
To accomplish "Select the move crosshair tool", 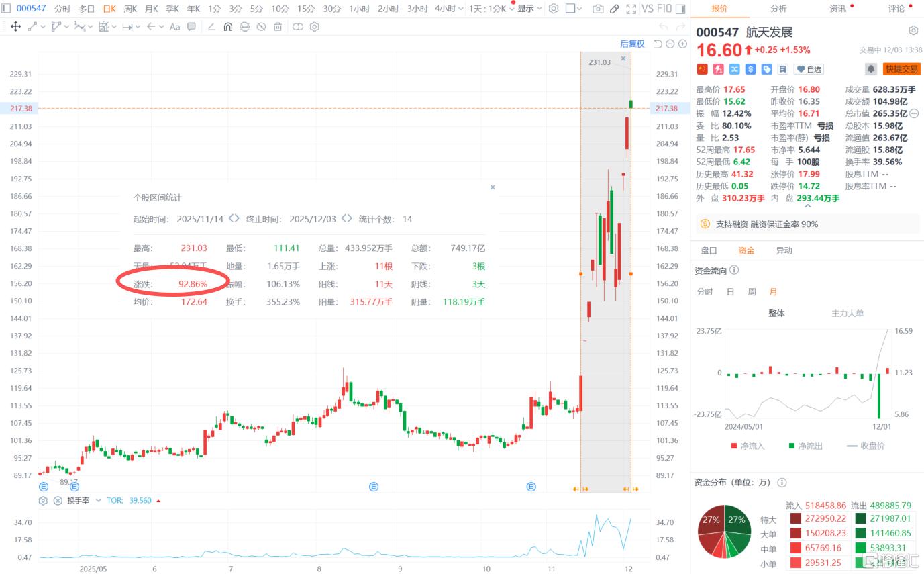I will coord(15,27).
